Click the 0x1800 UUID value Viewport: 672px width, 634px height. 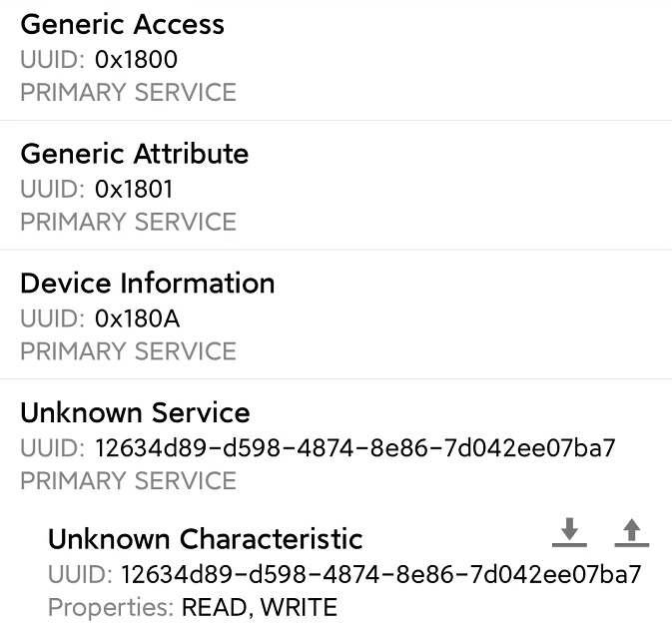[x=136, y=59]
